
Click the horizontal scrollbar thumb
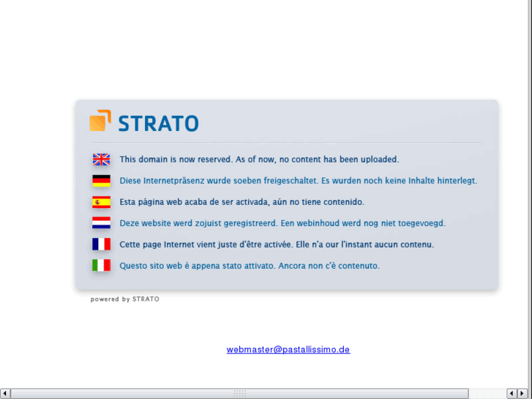click(x=239, y=394)
